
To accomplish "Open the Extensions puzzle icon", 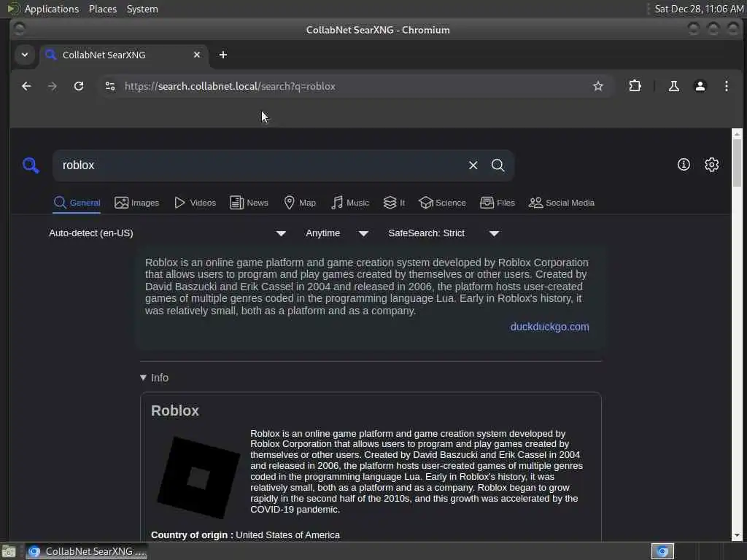I will pos(635,86).
